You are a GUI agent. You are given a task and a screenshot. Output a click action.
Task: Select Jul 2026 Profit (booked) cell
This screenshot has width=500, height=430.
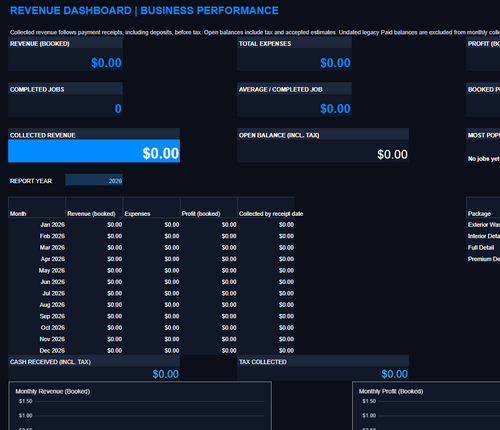(x=209, y=293)
